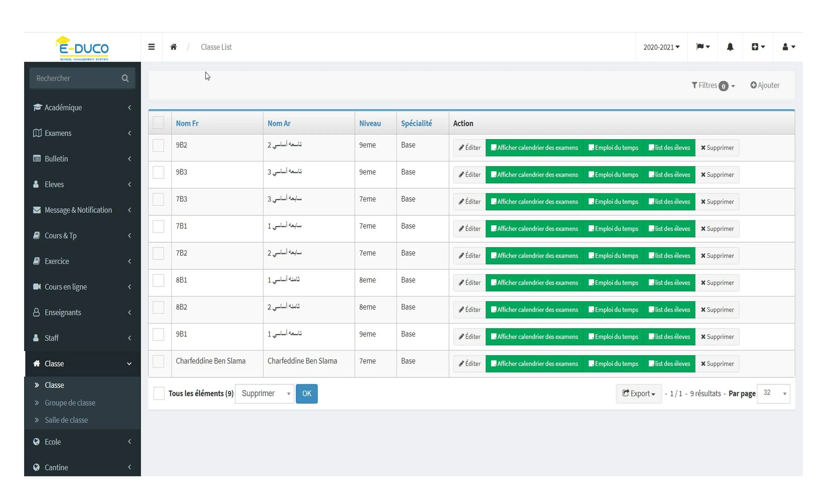Expand the Examens menu chevron
The height and width of the screenshot is (504, 826).
click(x=130, y=133)
